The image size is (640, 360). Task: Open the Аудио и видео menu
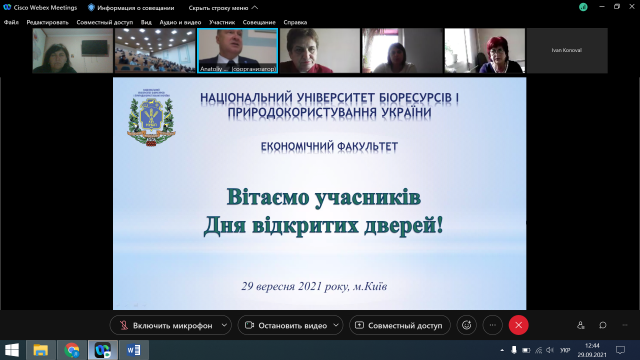[180, 22]
